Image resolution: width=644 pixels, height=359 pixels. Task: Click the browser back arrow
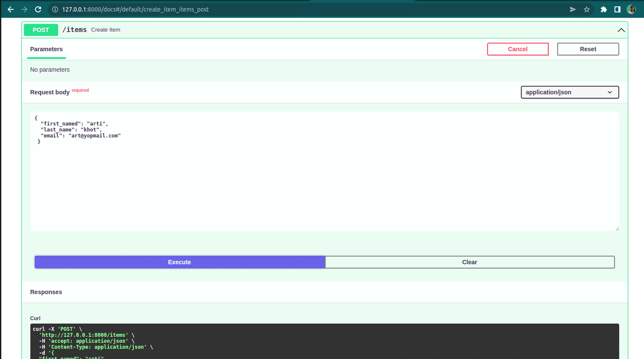point(10,9)
